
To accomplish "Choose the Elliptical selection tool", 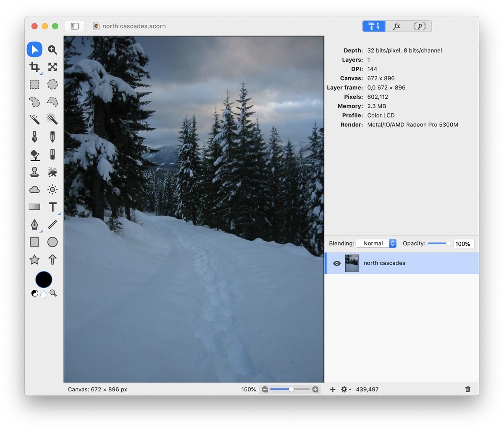I will (x=52, y=84).
